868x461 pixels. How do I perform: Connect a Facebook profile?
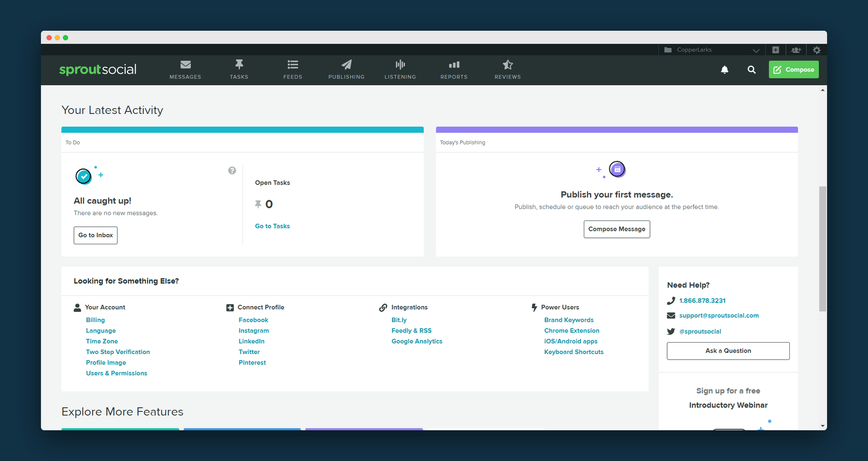point(253,320)
